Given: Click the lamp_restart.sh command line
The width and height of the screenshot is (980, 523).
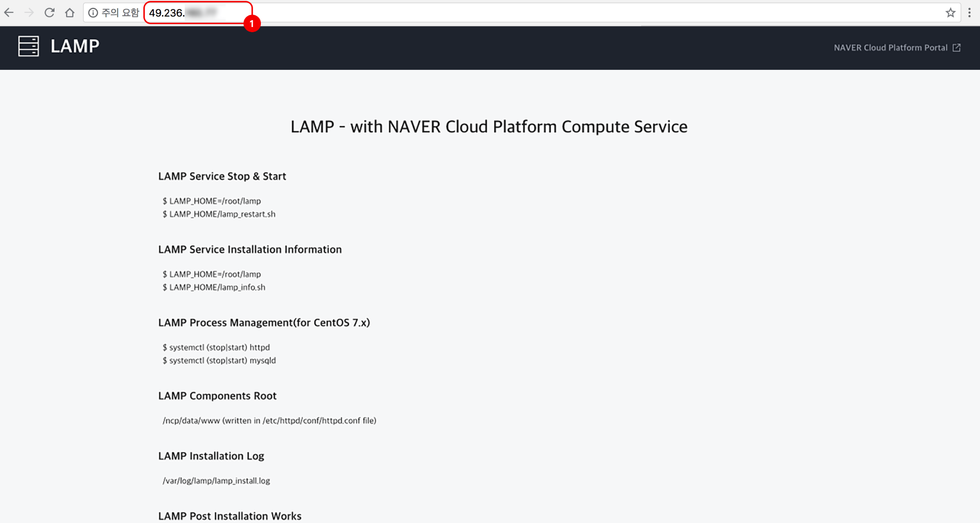Looking at the screenshot, I should pyautogui.click(x=219, y=214).
